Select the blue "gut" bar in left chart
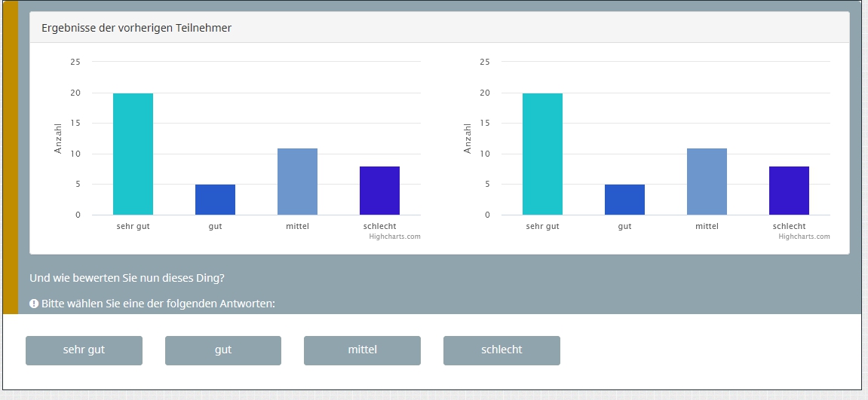This screenshot has width=868, height=400. point(215,200)
